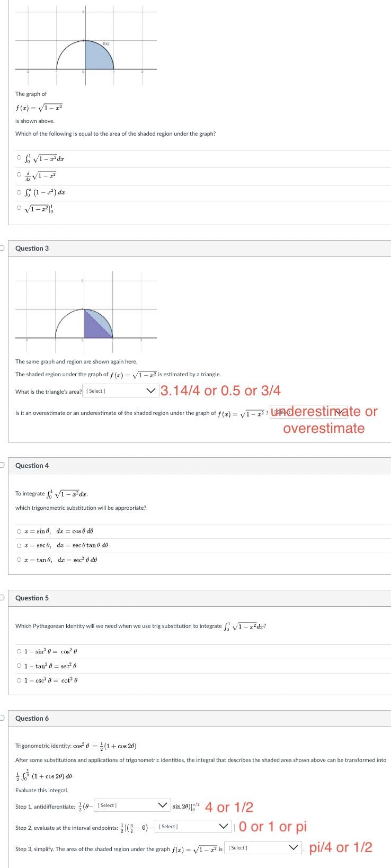
Task: Open the Step 3 simplify area Select dropdown
Action: [263, 848]
